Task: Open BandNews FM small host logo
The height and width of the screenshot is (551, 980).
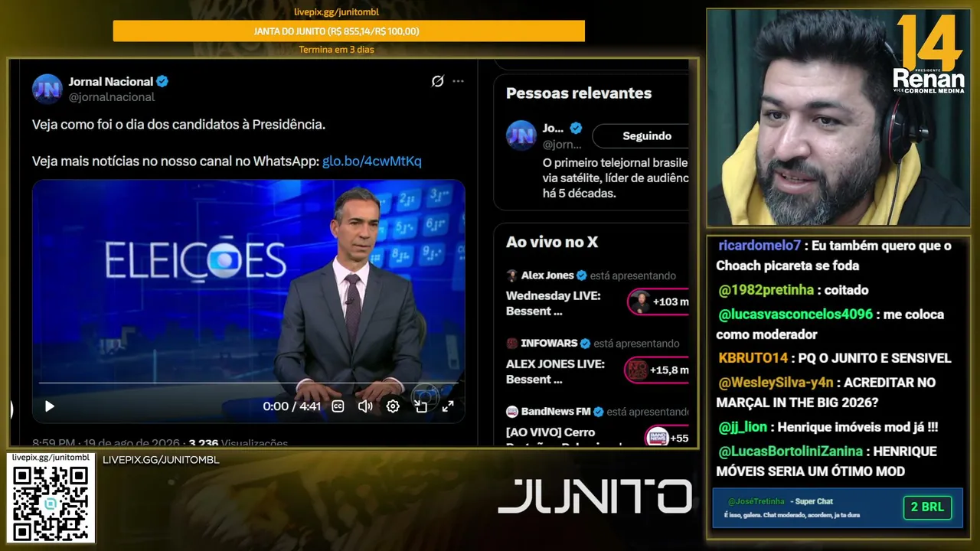Action: click(x=512, y=412)
